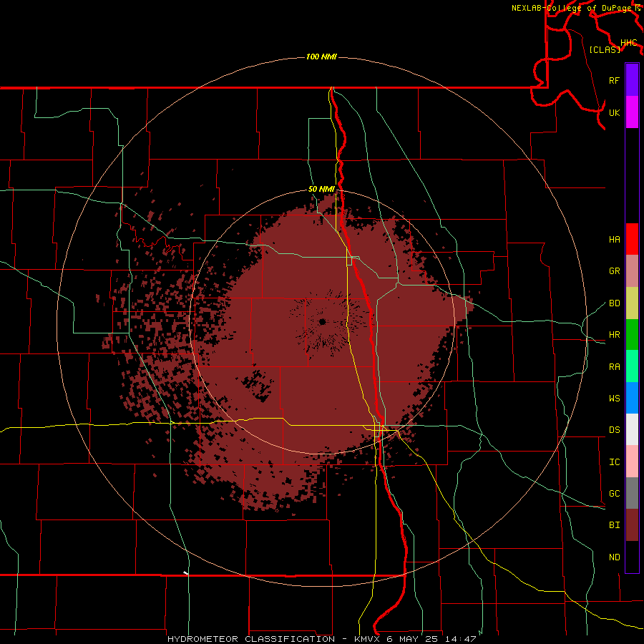
Task: Click the DS legend label
Action: click(x=615, y=430)
